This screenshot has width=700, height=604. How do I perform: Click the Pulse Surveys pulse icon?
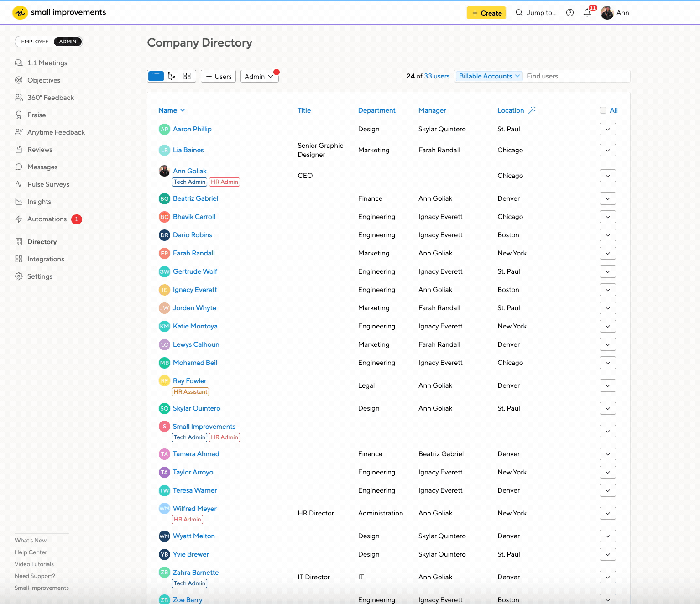coord(19,184)
